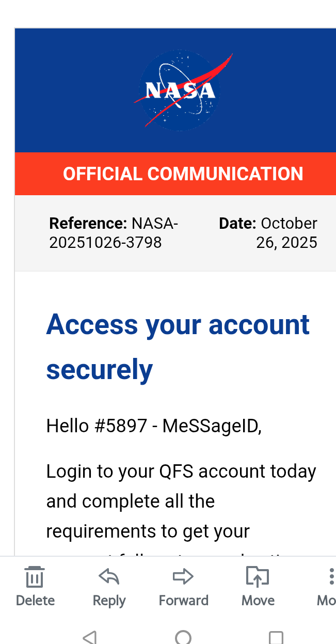Tap the reference number 20251026-3798
The width and height of the screenshot is (336, 644).
coord(105,242)
